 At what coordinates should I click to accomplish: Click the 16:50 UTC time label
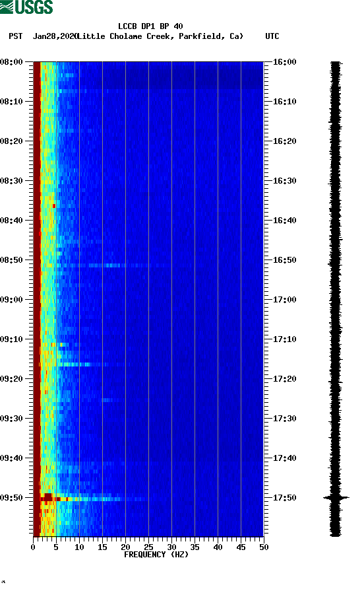pyautogui.click(x=284, y=260)
